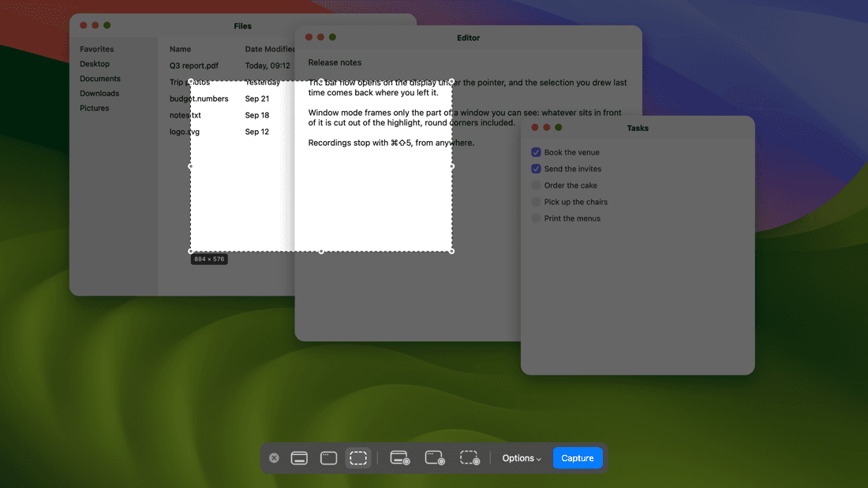Image resolution: width=868 pixels, height=488 pixels.
Task: Open the Options dropdown menu
Action: [522, 458]
